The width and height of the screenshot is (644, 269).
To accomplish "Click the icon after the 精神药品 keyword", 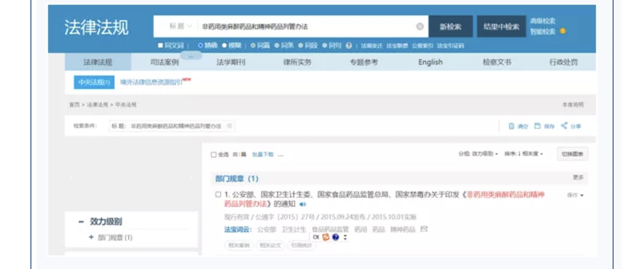I will (424, 229).
